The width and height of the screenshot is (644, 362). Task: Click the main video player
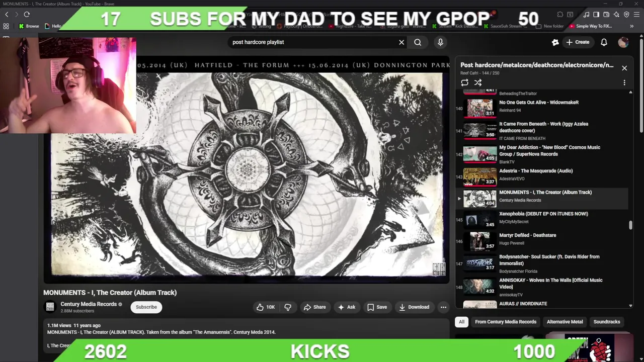pyautogui.click(x=247, y=170)
